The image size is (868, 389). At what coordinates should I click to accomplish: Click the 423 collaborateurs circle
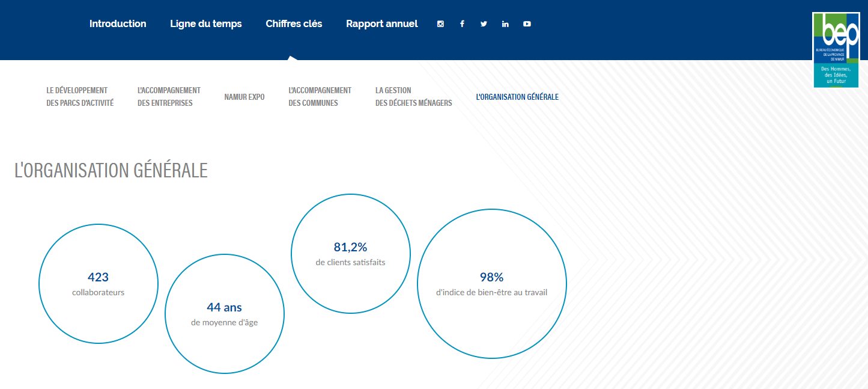[99, 284]
